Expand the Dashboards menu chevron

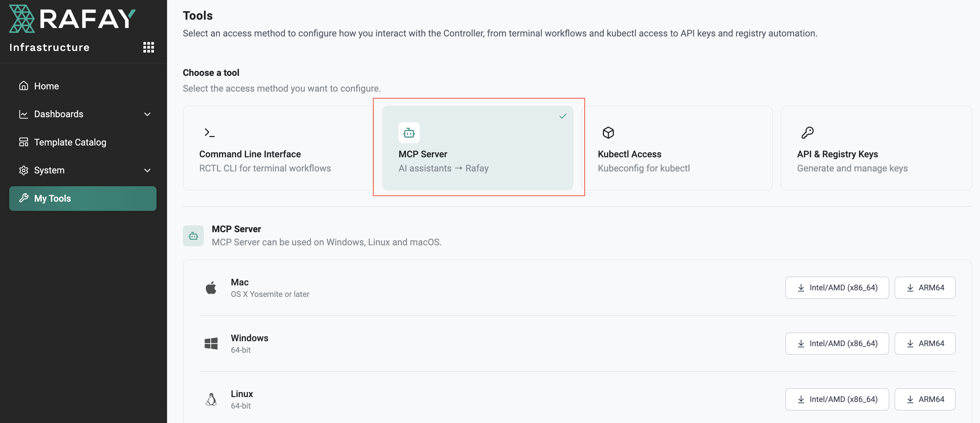(147, 114)
